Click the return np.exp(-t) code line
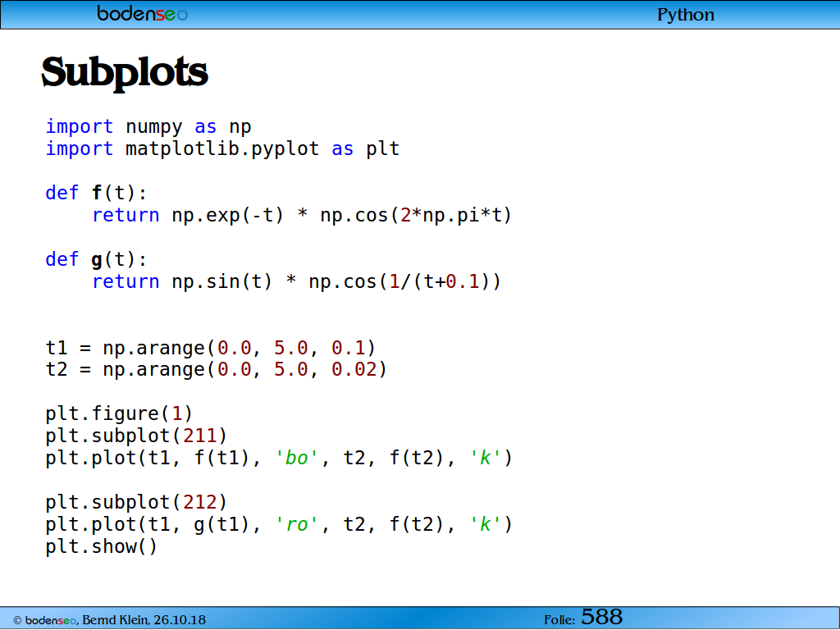Screen dimensions: 840x630 pos(302,216)
